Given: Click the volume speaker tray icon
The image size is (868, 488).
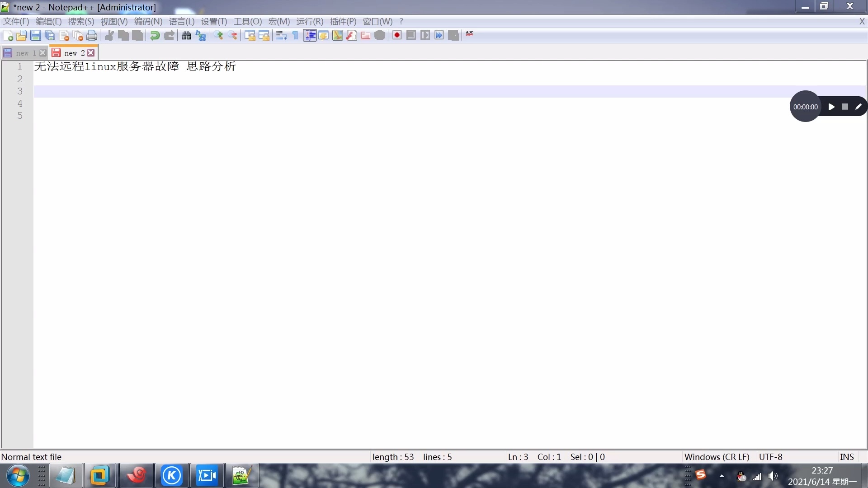Looking at the screenshot, I should (773, 476).
